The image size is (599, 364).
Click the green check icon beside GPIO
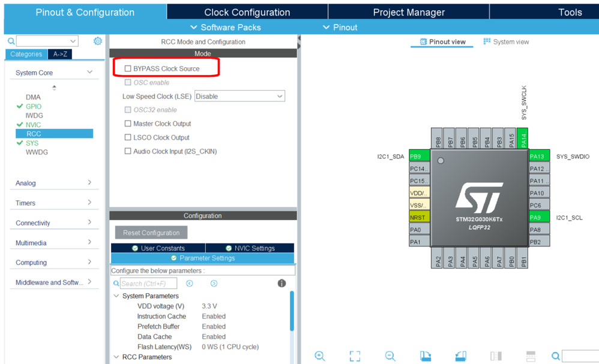click(x=20, y=106)
